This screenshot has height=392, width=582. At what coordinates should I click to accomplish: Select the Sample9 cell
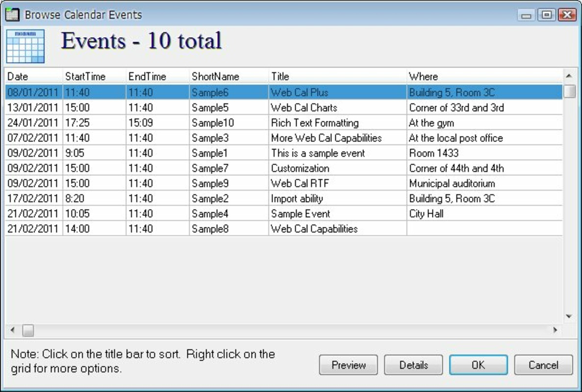click(228, 184)
